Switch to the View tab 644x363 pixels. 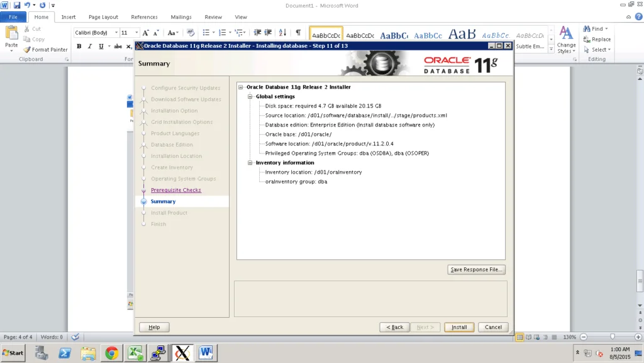pos(241,17)
